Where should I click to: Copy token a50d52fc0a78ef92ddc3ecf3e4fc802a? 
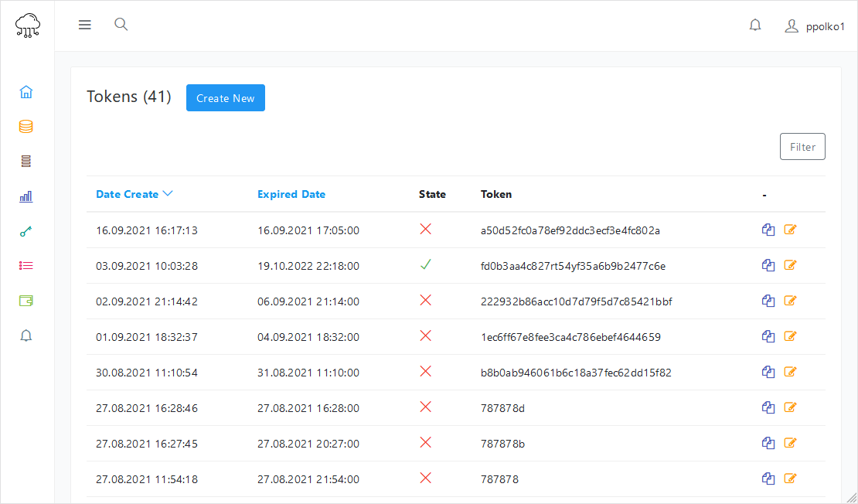(768, 230)
